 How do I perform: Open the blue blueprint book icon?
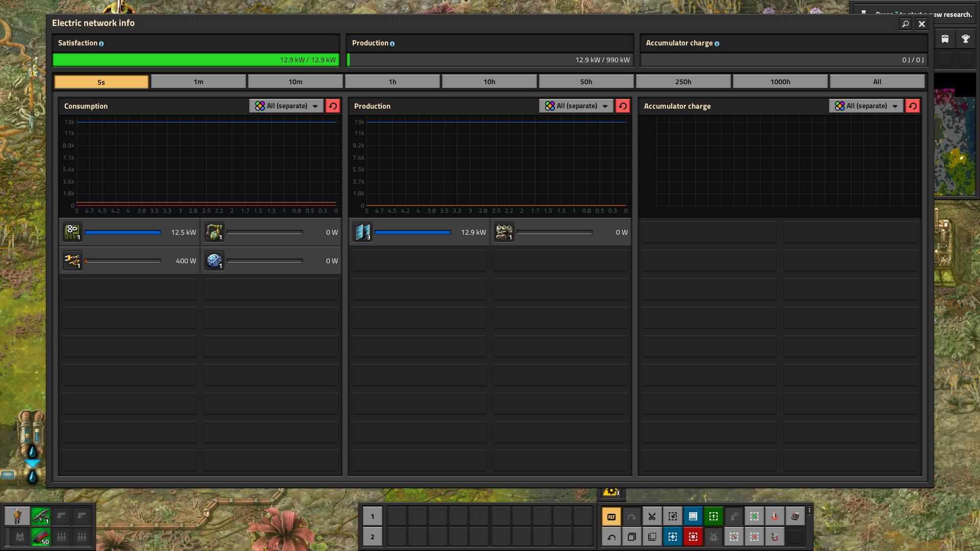tap(693, 516)
